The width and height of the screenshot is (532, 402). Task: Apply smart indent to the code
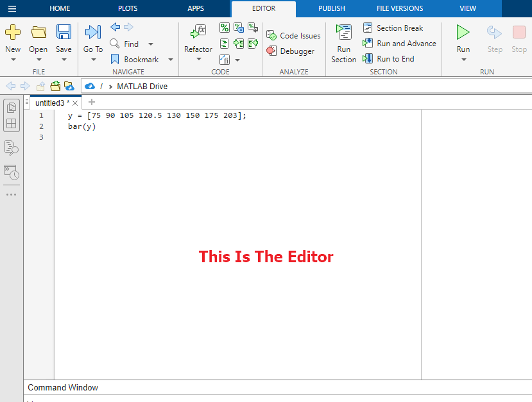point(225,44)
